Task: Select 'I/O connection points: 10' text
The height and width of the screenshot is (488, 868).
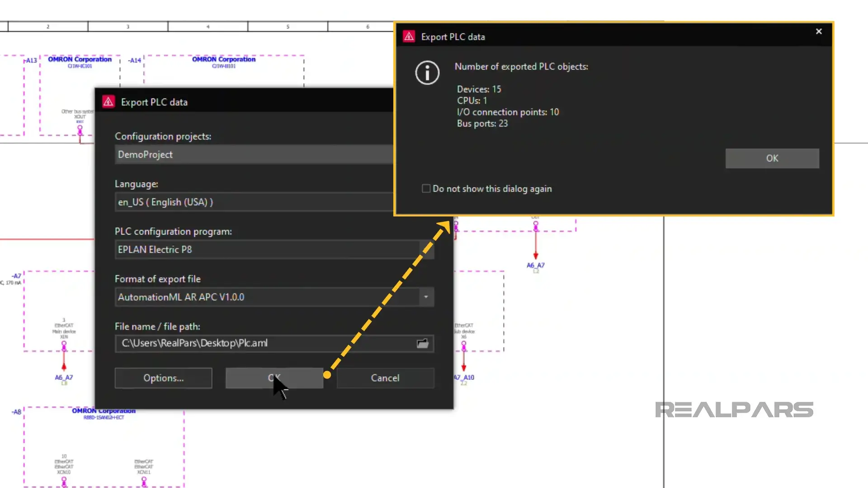Action: pos(508,112)
